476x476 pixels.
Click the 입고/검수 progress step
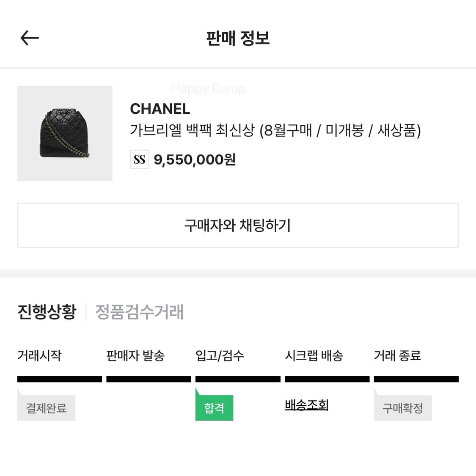[222, 356]
